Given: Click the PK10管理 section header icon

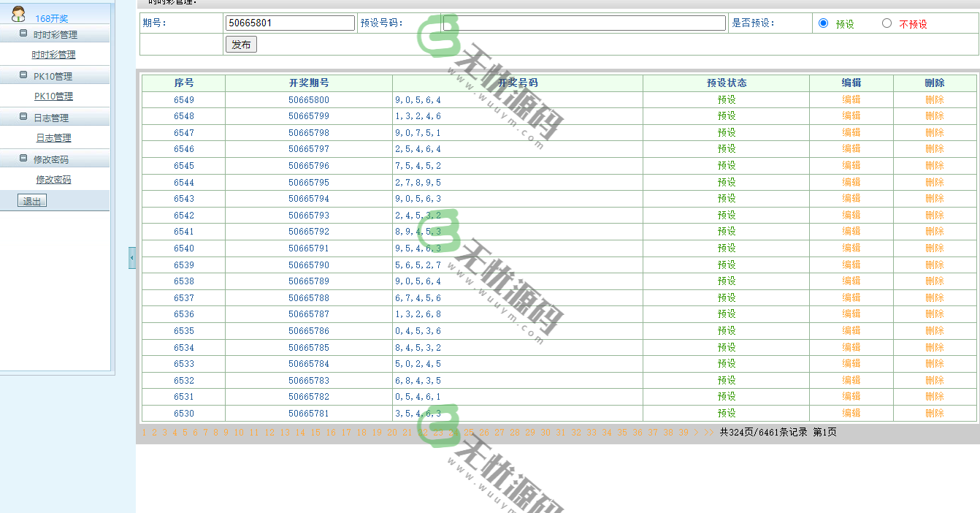Looking at the screenshot, I should (23, 75).
